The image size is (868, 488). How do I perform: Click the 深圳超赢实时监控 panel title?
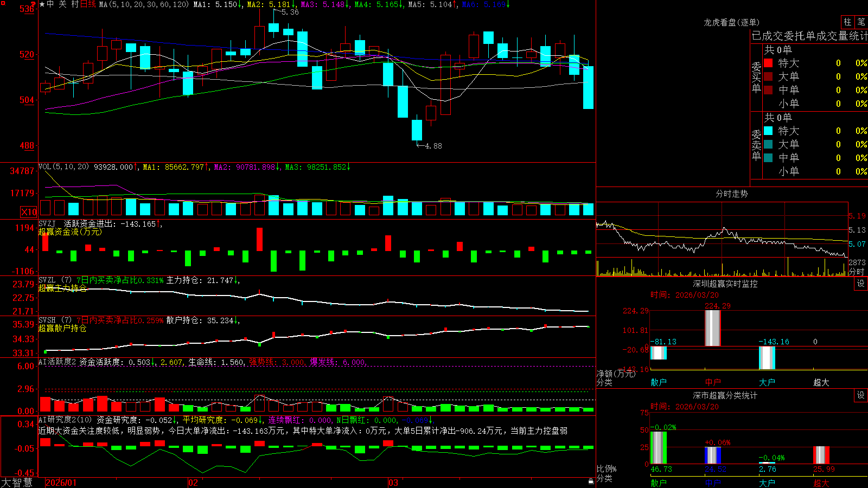point(725,284)
